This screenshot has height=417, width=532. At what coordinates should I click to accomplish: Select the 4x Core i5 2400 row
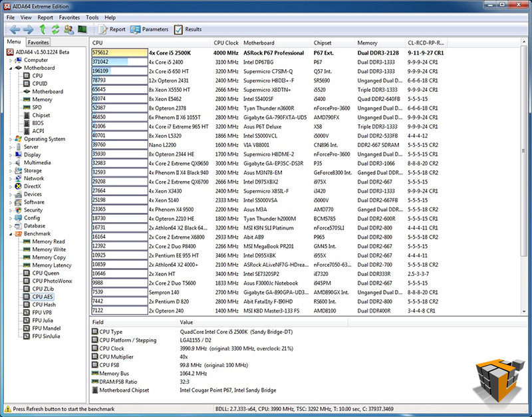268,62
